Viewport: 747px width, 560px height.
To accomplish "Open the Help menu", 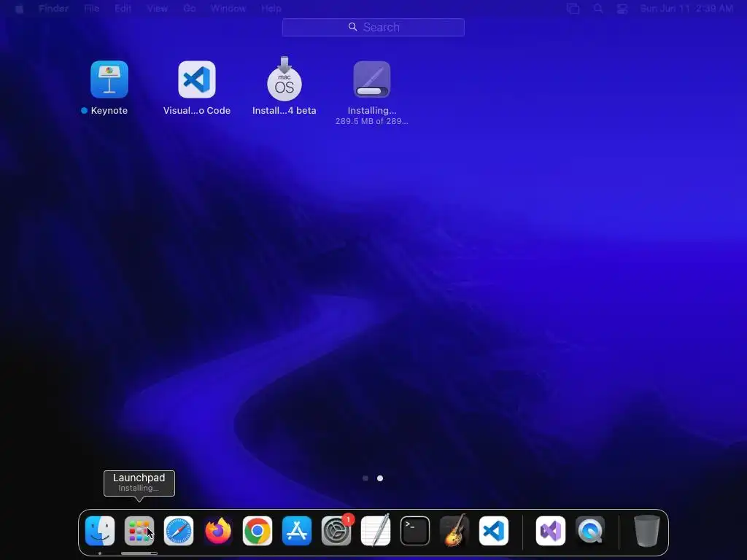I will coord(271,9).
